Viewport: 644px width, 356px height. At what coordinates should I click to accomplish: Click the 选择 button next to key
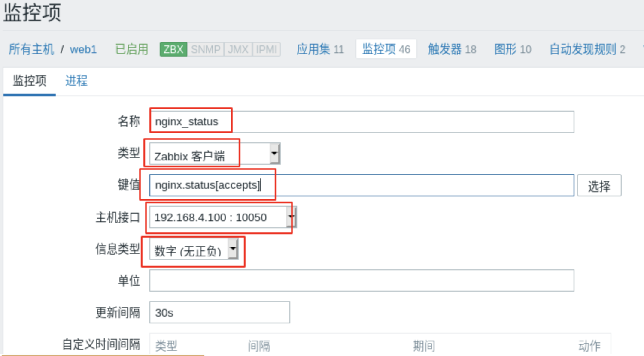(x=599, y=186)
